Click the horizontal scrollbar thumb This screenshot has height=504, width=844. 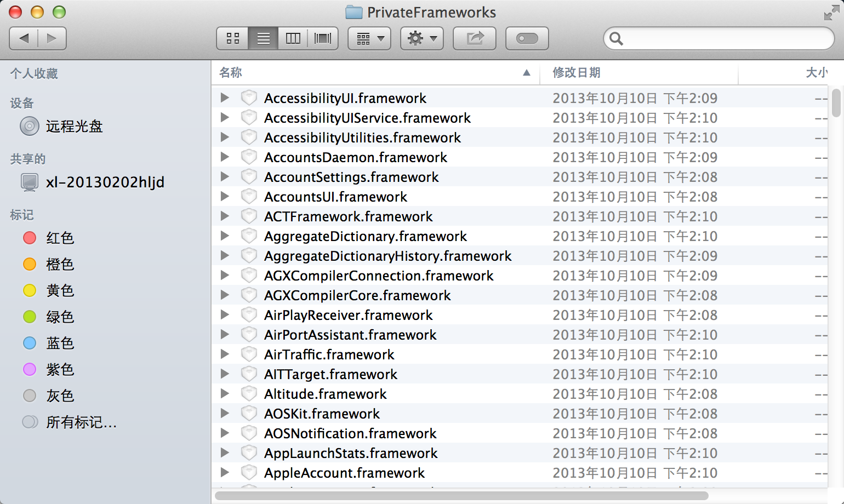point(461,496)
